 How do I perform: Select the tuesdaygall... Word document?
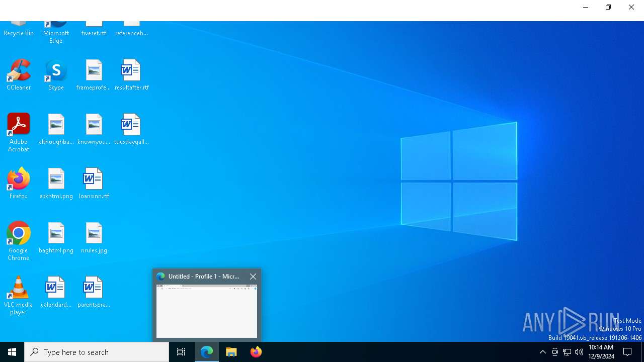pos(131,129)
